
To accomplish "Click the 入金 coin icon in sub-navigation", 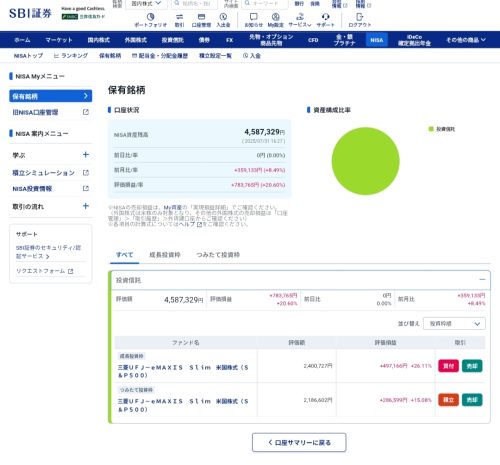I will (x=245, y=56).
